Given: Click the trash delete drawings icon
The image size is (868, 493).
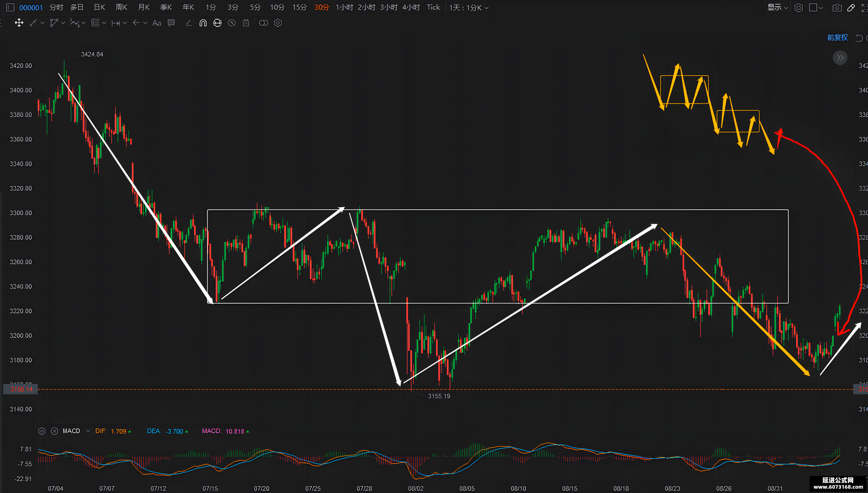Looking at the screenshot, I should point(246,23).
